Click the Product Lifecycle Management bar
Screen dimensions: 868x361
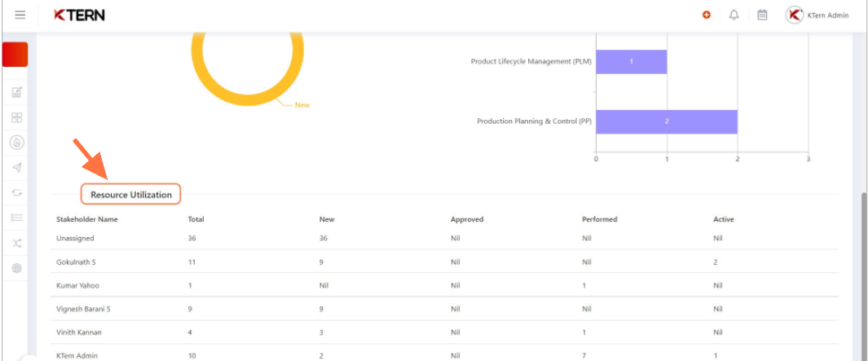631,61
